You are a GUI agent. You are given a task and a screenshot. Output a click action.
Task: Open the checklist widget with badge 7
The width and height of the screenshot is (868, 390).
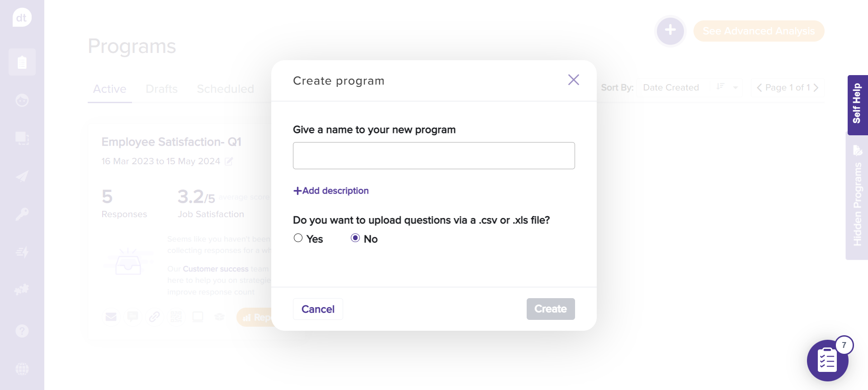tap(827, 361)
